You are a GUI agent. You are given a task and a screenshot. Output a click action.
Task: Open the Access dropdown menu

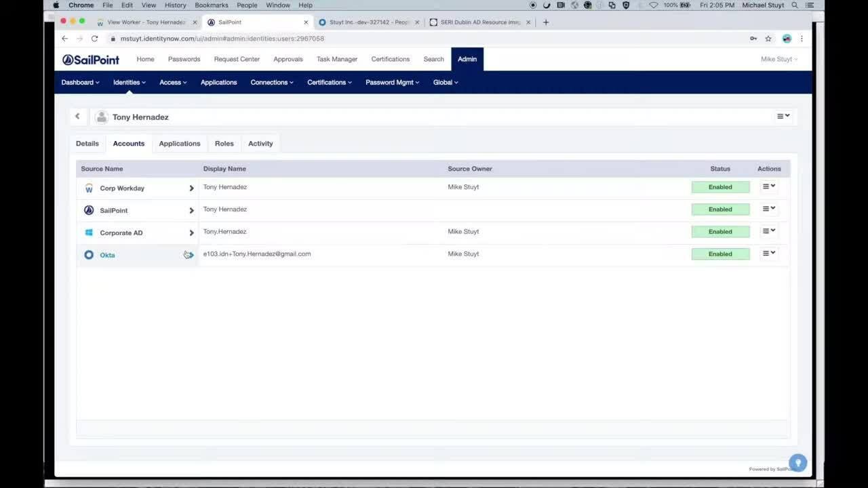[173, 83]
